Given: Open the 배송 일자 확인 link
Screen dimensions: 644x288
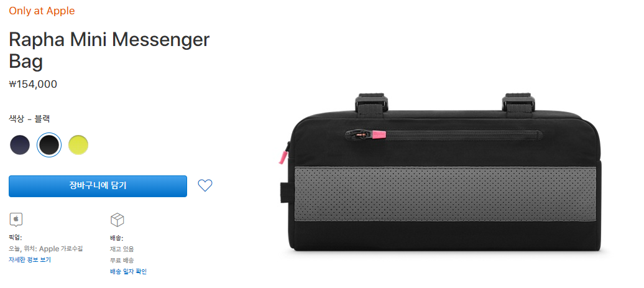Looking at the screenshot, I should pyautogui.click(x=128, y=272).
